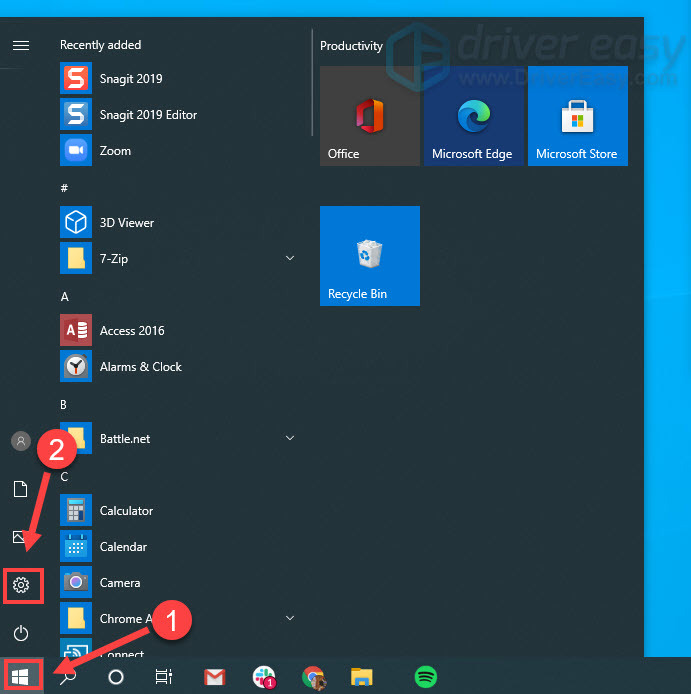691x694 pixels.
Task: Open the Pictures icon in sidebar
Action: (x=21, y=537)
